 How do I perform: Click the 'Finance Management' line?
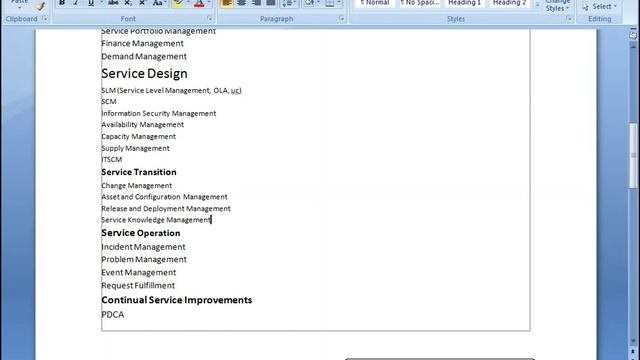pyautogui.click(x=142, y=43)
